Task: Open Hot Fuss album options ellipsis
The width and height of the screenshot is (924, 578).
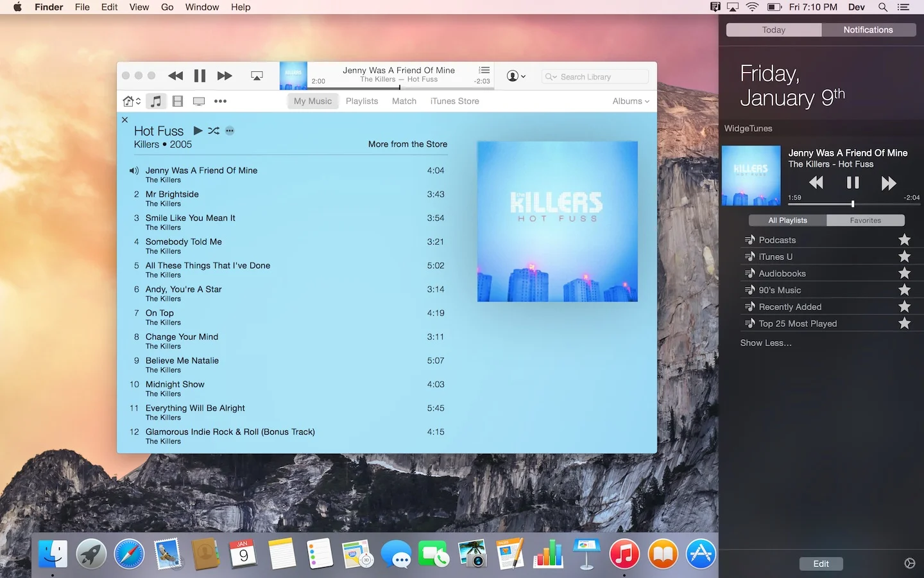Action: point(230,130)
